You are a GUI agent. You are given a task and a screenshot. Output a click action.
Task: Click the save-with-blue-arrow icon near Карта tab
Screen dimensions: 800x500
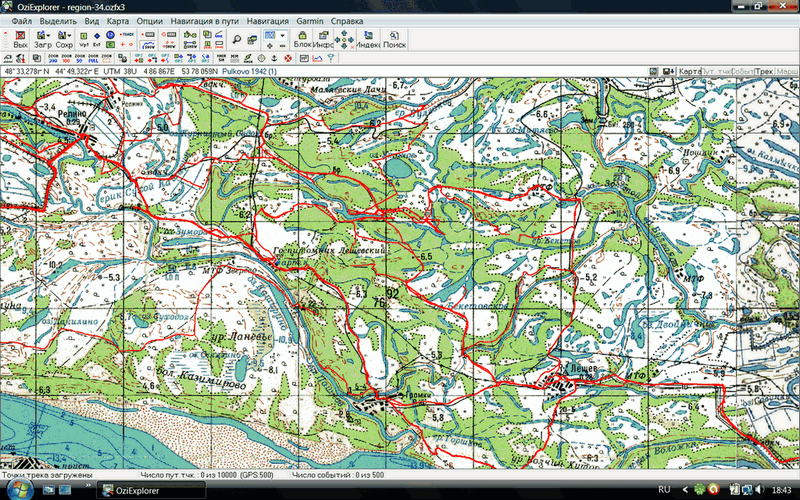pyautogui.click(x=668, y=71)
